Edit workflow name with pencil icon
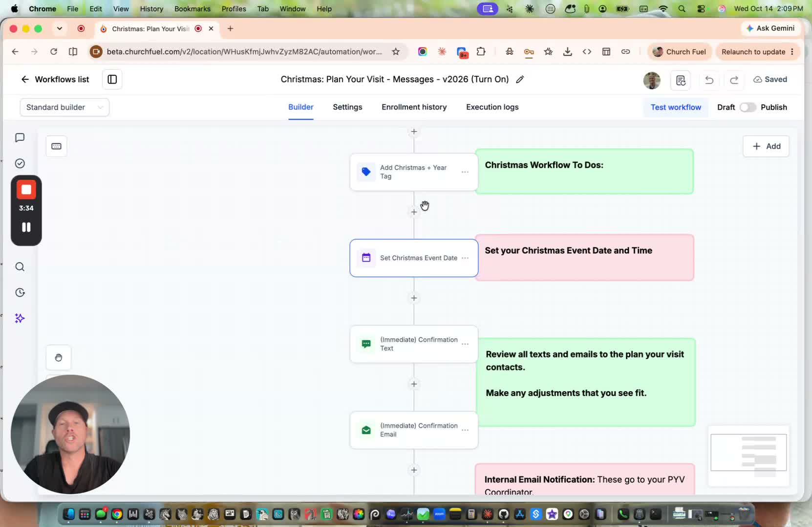 point(520,79)
